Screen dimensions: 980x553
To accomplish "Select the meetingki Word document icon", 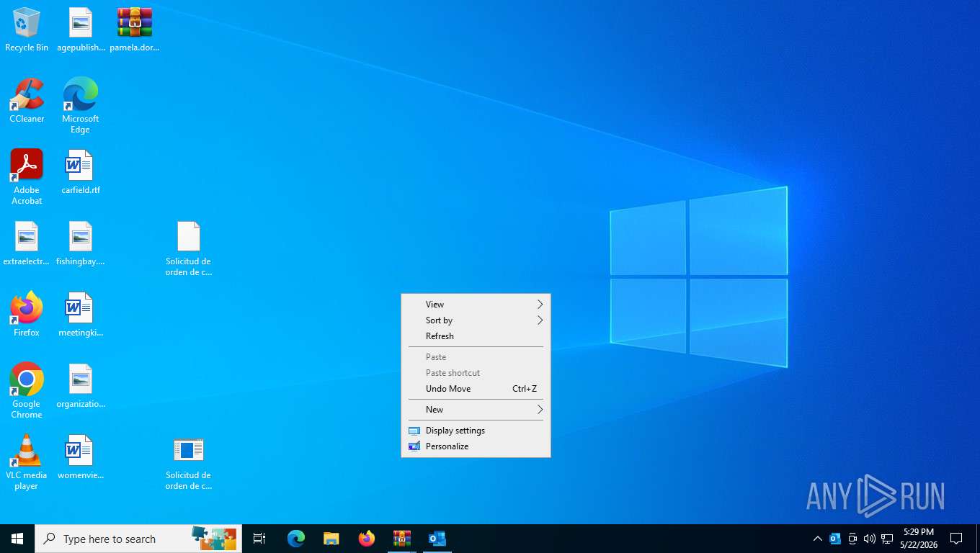I will [x=81, y=315].
